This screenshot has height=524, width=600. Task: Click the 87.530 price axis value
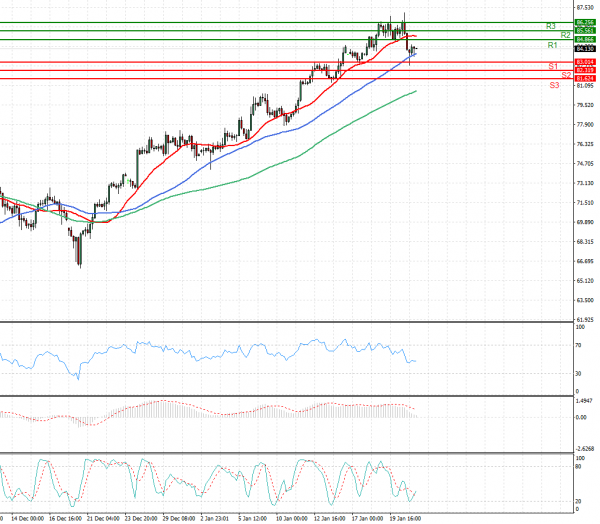click(x=585, y=7)
